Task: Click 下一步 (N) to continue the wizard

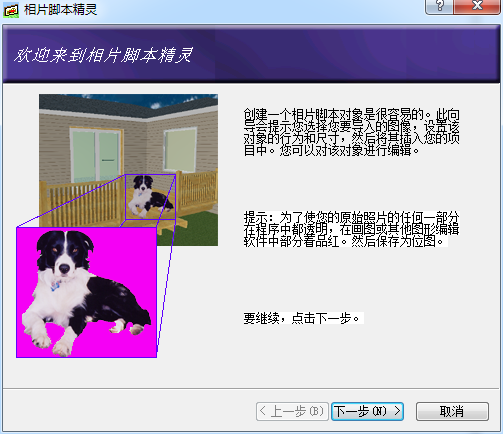Action: click(367, 411)
